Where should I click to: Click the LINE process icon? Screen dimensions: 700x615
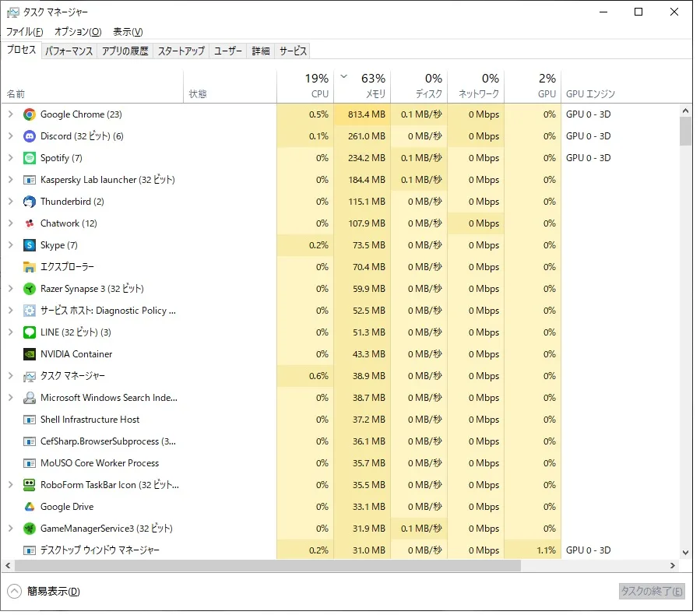pyautogui.click(x=30, y=332)
